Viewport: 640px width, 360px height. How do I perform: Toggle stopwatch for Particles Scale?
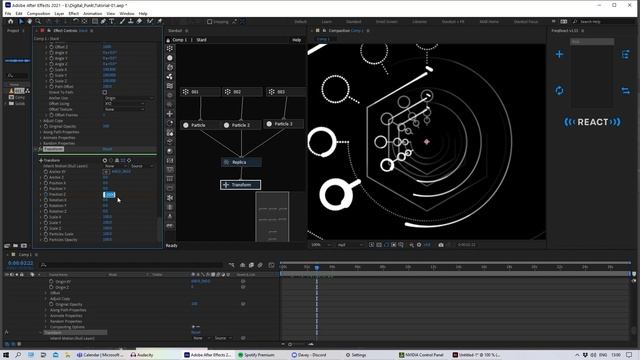coord(46,234)
